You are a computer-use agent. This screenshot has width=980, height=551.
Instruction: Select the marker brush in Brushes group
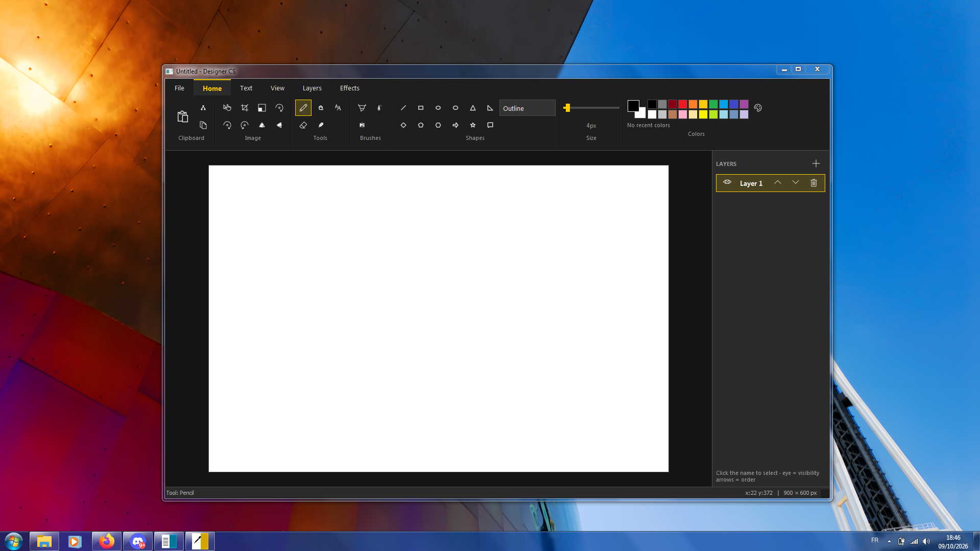click(362, 108)
